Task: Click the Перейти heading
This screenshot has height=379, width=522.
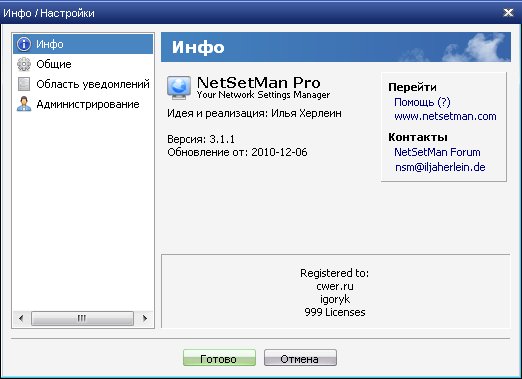Action: pyautogui.click(x=412, y=87)
